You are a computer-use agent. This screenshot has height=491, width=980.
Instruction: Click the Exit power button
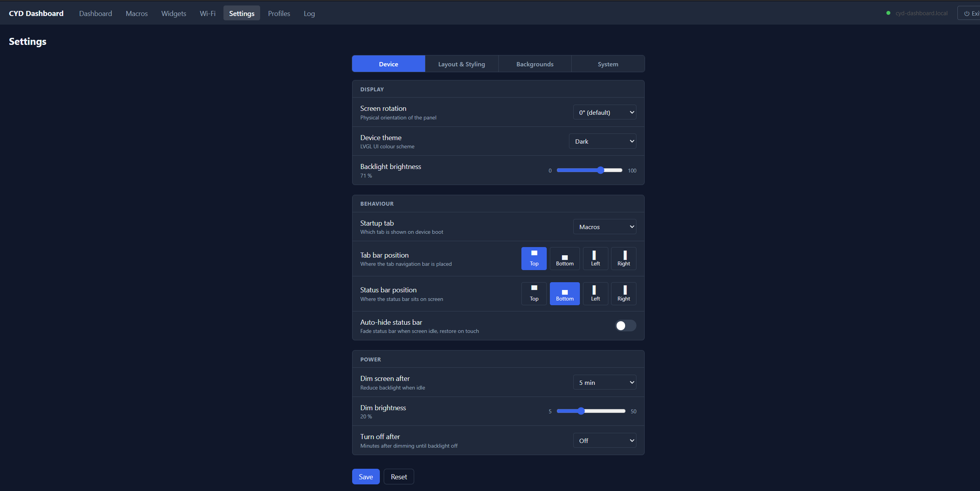969,13
